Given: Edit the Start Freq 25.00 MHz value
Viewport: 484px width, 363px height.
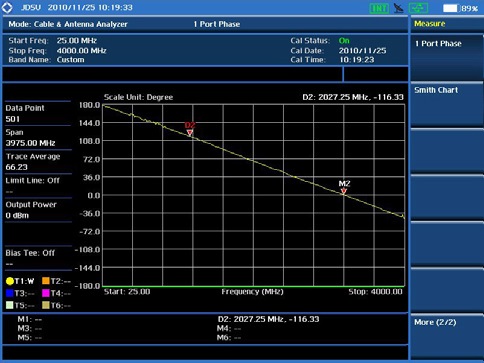Looking at the screenshot, I should coord(77,41).
